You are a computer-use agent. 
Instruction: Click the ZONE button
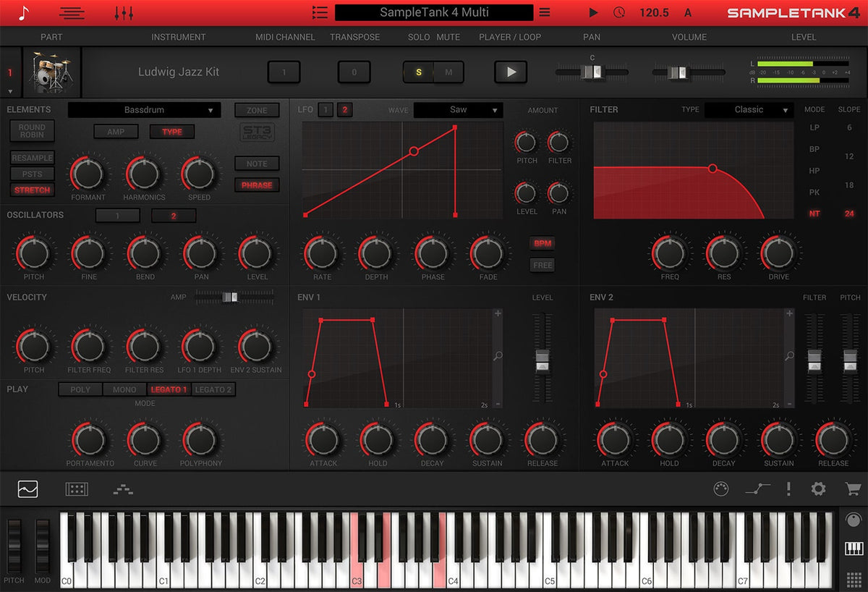coord(257,110)
